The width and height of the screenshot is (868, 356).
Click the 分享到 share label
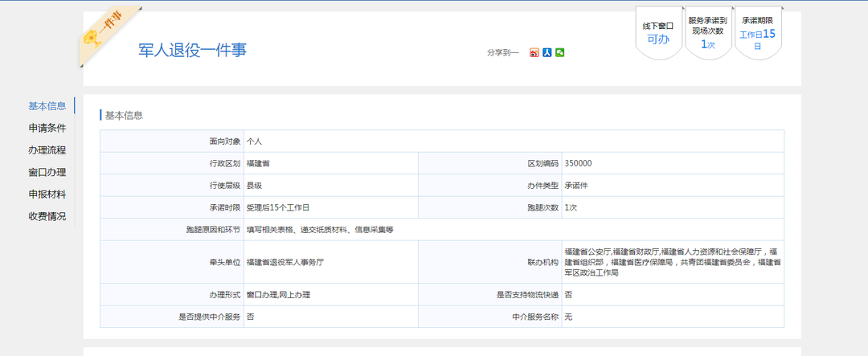coord(502,53)
